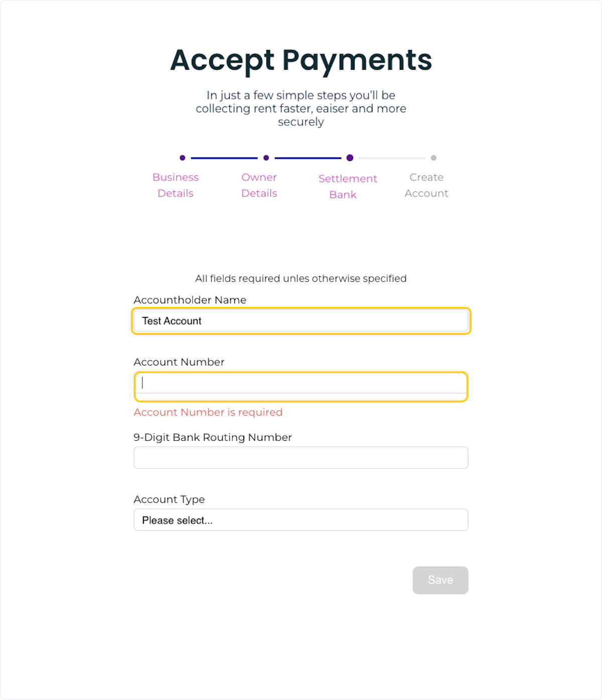Select the Business Details step indicator dot
The height and width of the screenshot is (700, 602).
[183, 157]
